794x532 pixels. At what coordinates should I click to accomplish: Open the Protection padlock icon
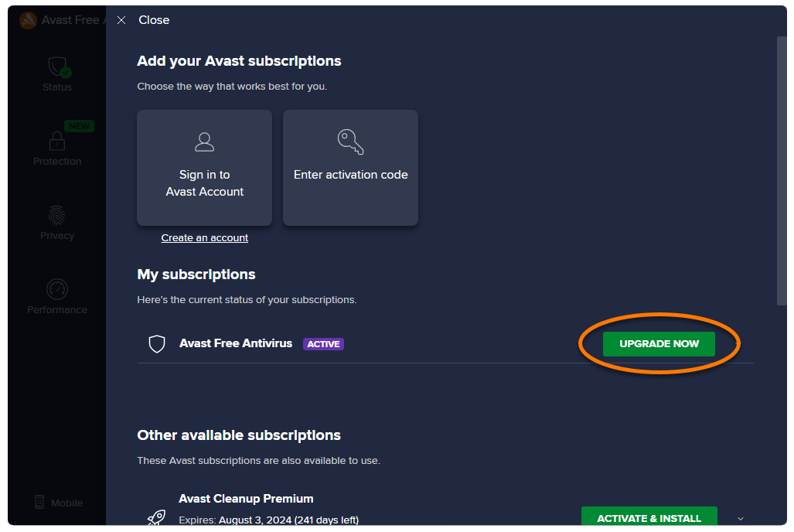pos(57,141)
